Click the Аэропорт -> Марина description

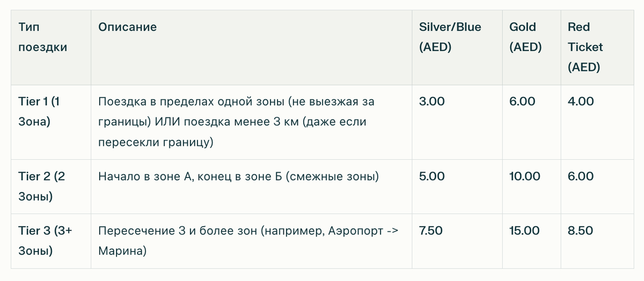(248, 241)
